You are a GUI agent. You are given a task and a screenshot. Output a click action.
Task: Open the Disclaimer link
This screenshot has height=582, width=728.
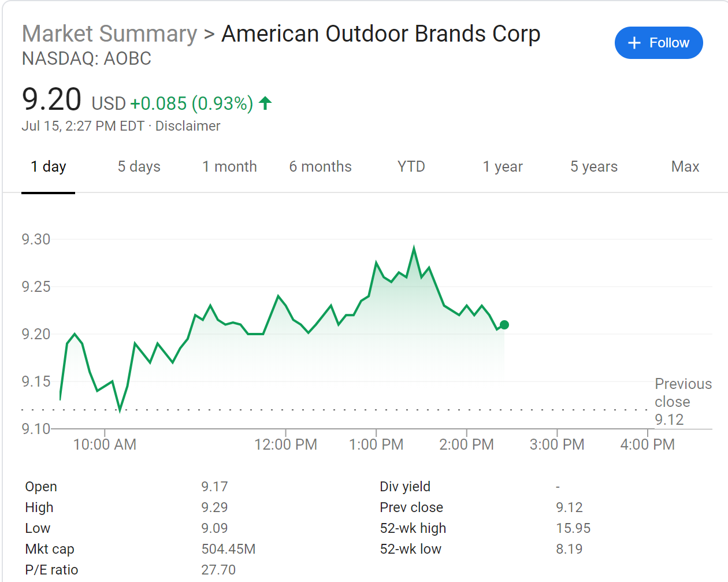pos(188,126)
